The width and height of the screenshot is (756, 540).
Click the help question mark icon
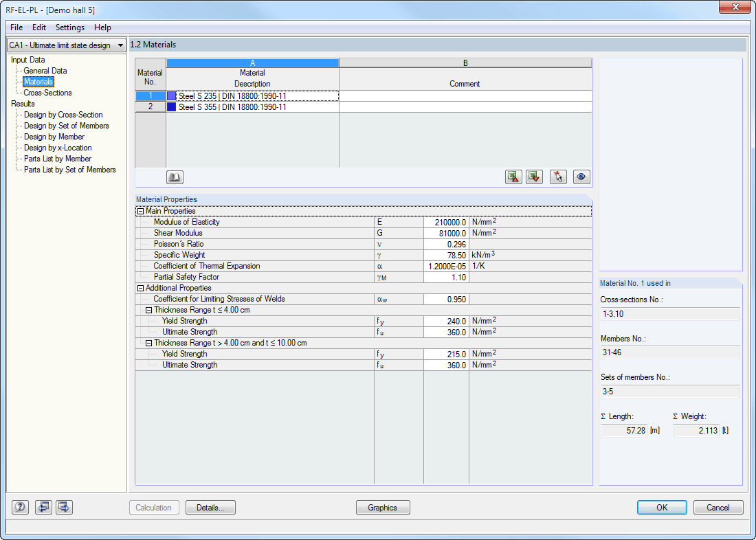point(20,507)
